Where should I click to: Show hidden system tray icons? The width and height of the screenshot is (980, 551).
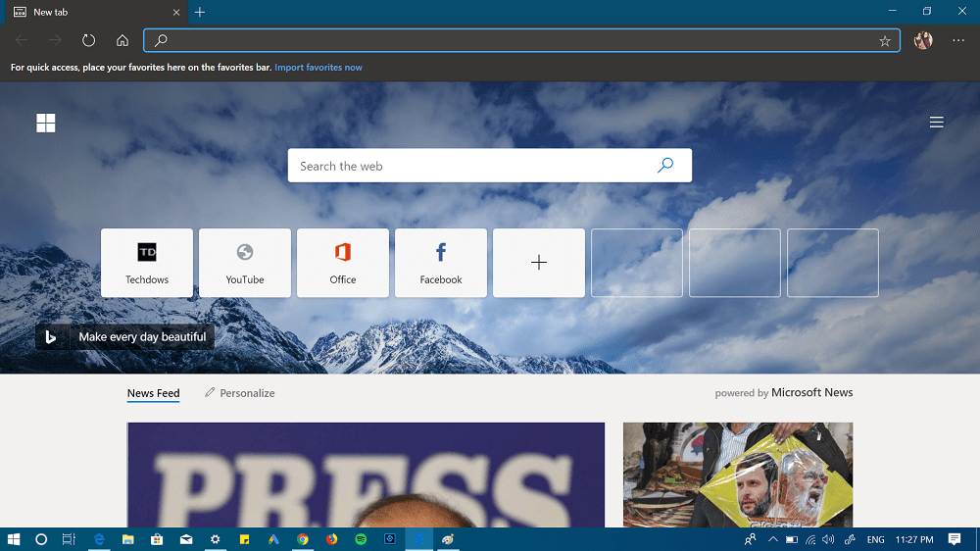(773, 539)
